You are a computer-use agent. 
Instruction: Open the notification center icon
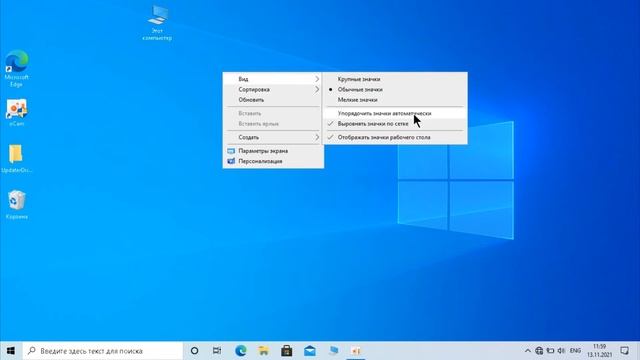(x=624, y=351)
